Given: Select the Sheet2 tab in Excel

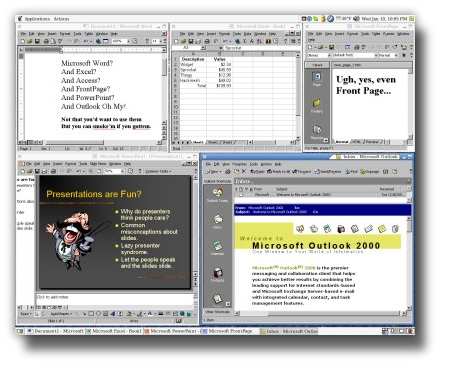Looking at the screenshot, I should tap(212, 142).
